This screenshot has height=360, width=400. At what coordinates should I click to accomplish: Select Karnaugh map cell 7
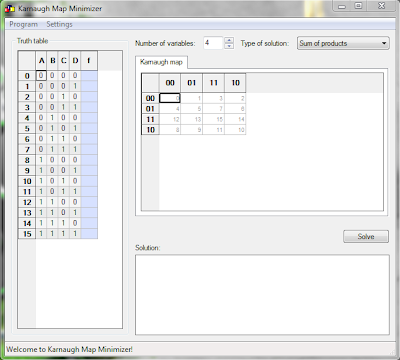tap(213, 109)
